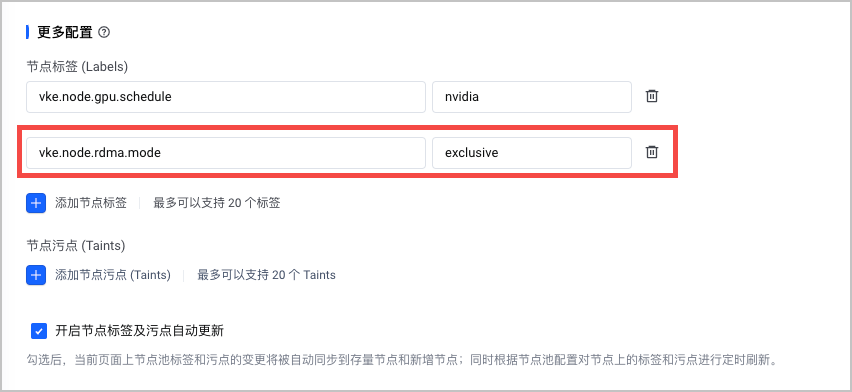Click the 添加节点标签 link
The width and height of the screenshot is (852, 392).
[91, 203]
